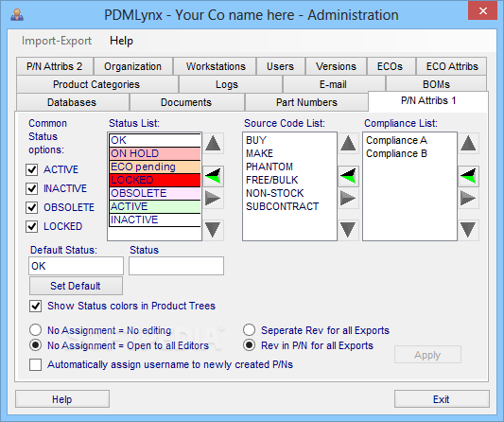Select INACTIVE entry in Status List
504x422 pixels.
point(155,220)
